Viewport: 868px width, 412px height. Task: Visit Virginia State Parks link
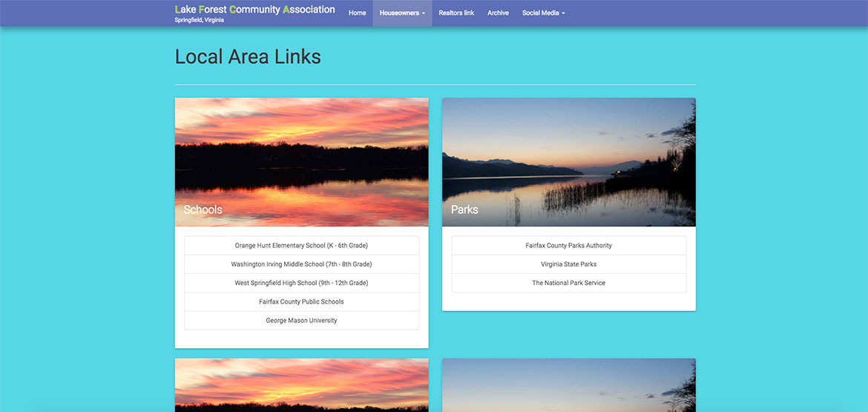click(568, 264)
